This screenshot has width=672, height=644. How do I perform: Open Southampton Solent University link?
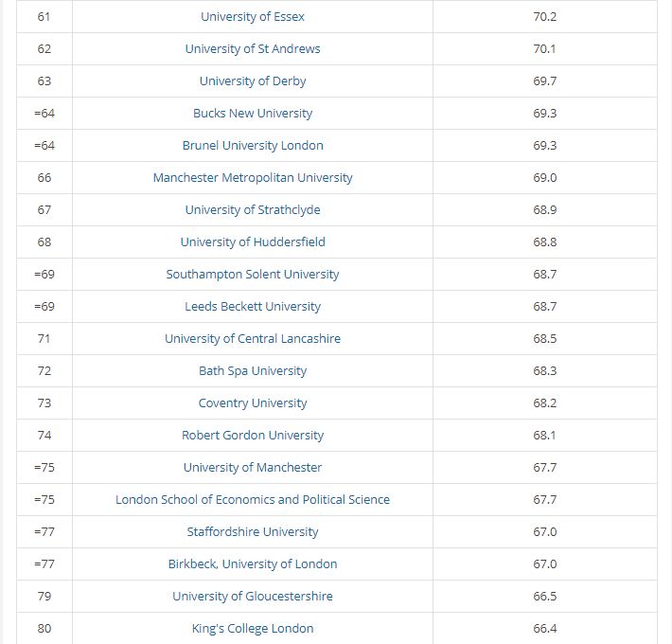253,274
